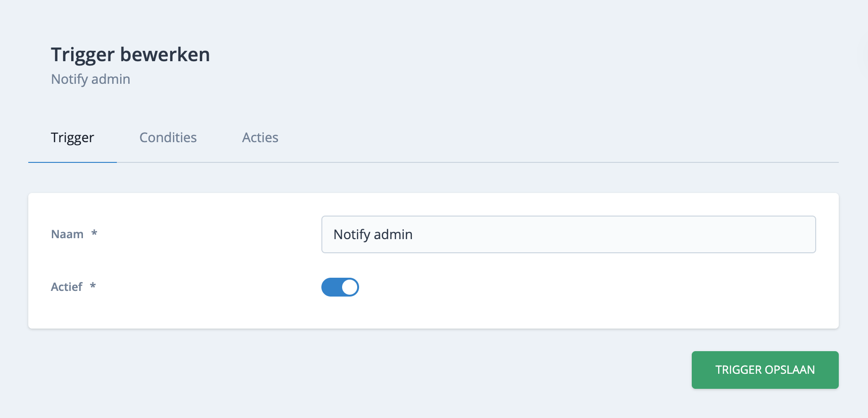Toggle the Actief switch off
Screen dimensions: 868x418
(x=340, y=287)
